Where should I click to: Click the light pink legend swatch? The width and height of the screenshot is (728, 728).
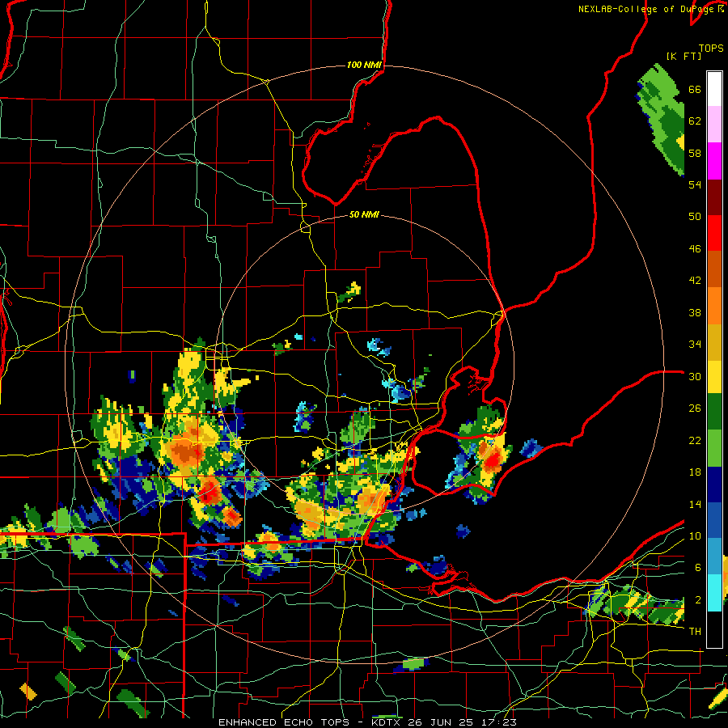point(714,124)
